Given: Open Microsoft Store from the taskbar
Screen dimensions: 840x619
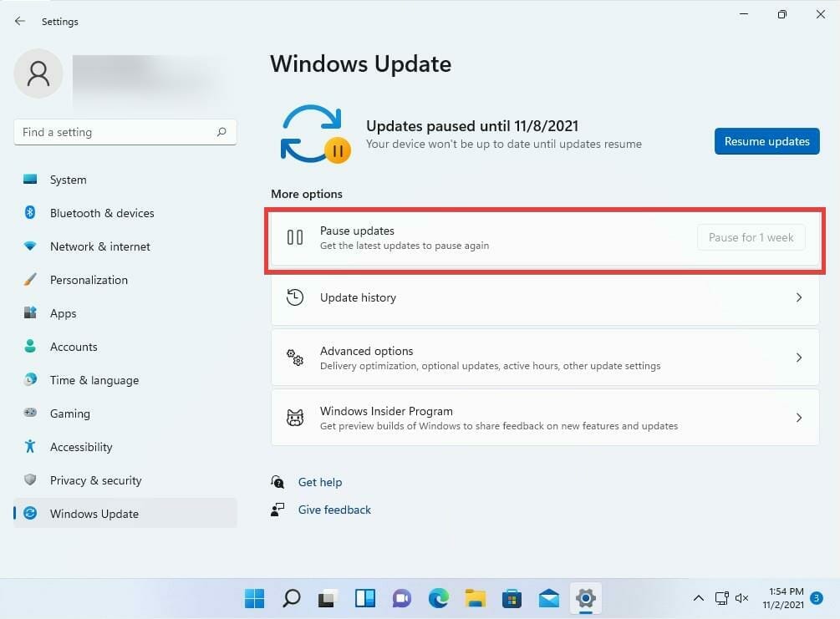Looking at the screenshot, I should pyautogui.click(x=512, y=598).
